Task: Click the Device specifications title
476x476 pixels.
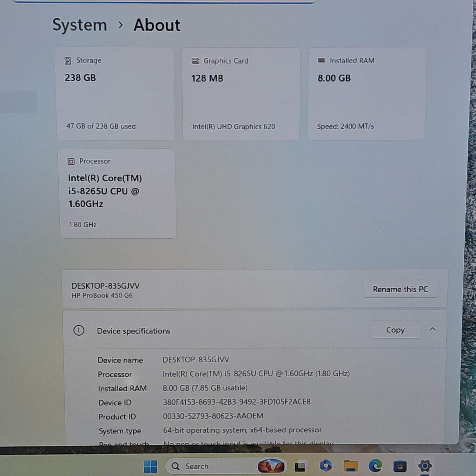Action: (134, 331)
